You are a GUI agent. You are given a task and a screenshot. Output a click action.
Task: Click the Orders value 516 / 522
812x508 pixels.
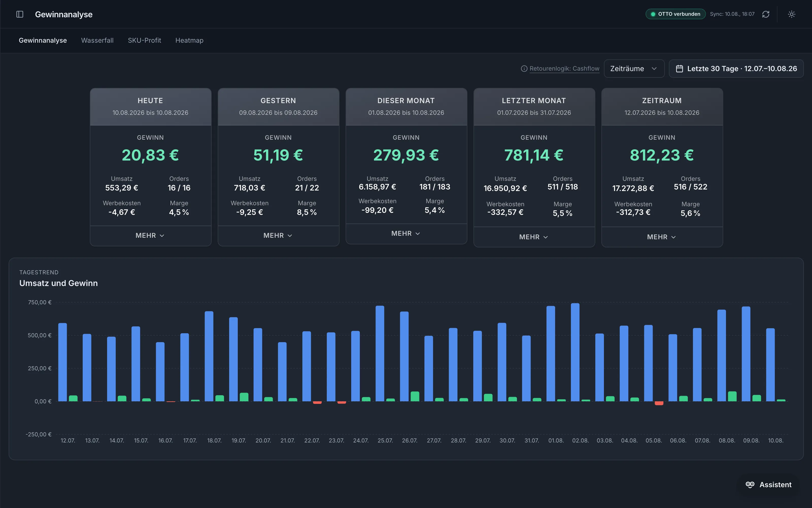690,187
